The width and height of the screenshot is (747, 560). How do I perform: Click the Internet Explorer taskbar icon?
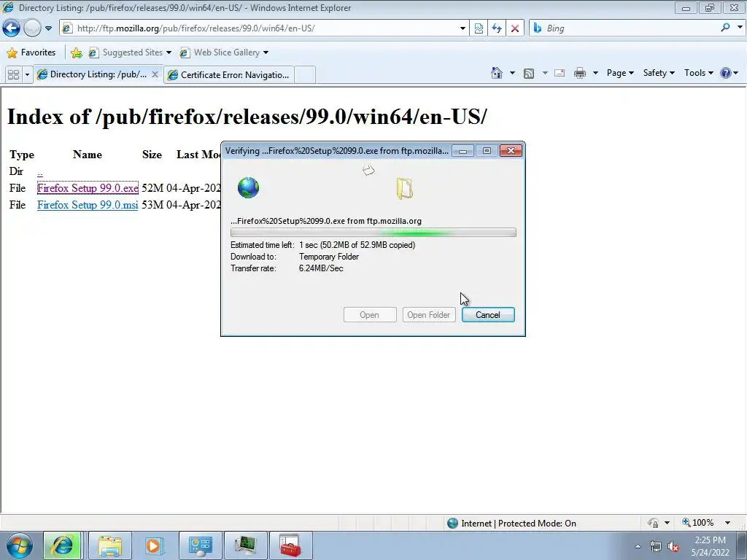click(x=63, y=545)
